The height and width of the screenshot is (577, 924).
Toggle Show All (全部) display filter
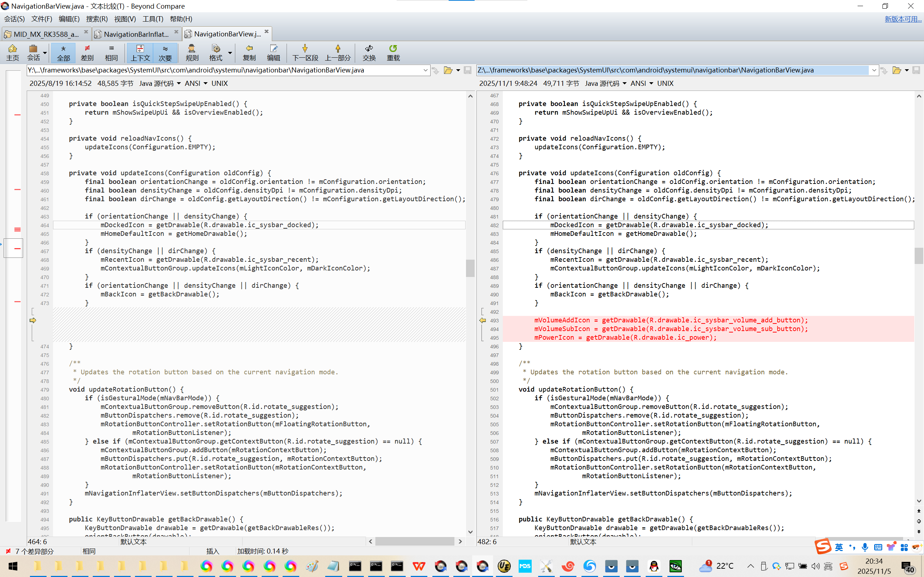[x=64, y=52]
